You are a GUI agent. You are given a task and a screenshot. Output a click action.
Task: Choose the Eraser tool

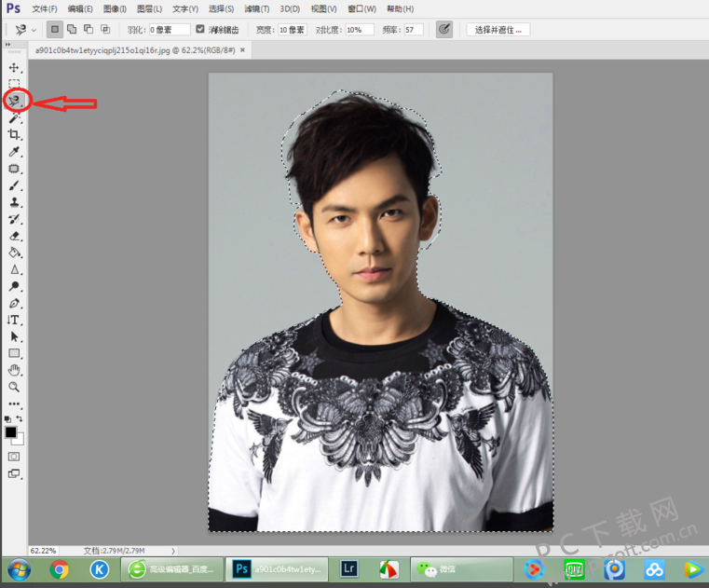(14, 235)
